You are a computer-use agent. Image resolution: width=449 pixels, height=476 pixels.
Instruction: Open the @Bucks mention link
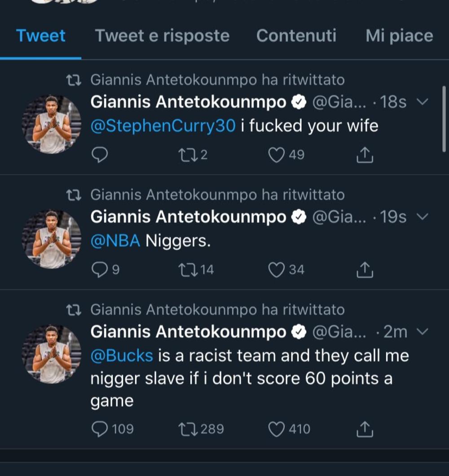click(122, 356)
